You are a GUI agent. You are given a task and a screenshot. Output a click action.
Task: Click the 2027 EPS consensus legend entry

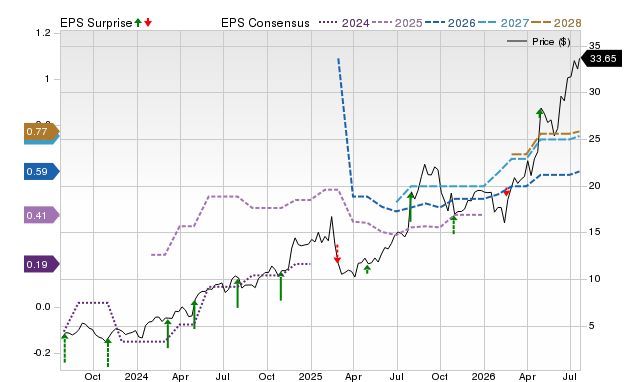pos(503,23)
